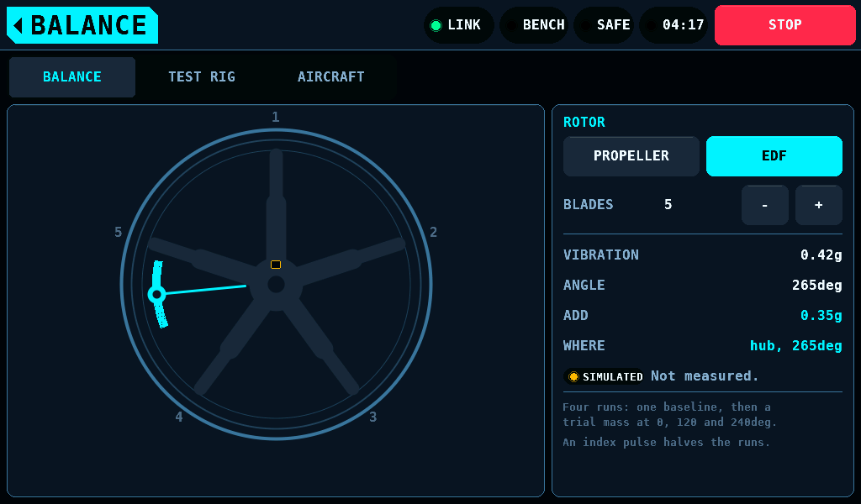This screenshot has height=504, width=861.
Task: Click blade number 2 label
Action: click(434, 232)
